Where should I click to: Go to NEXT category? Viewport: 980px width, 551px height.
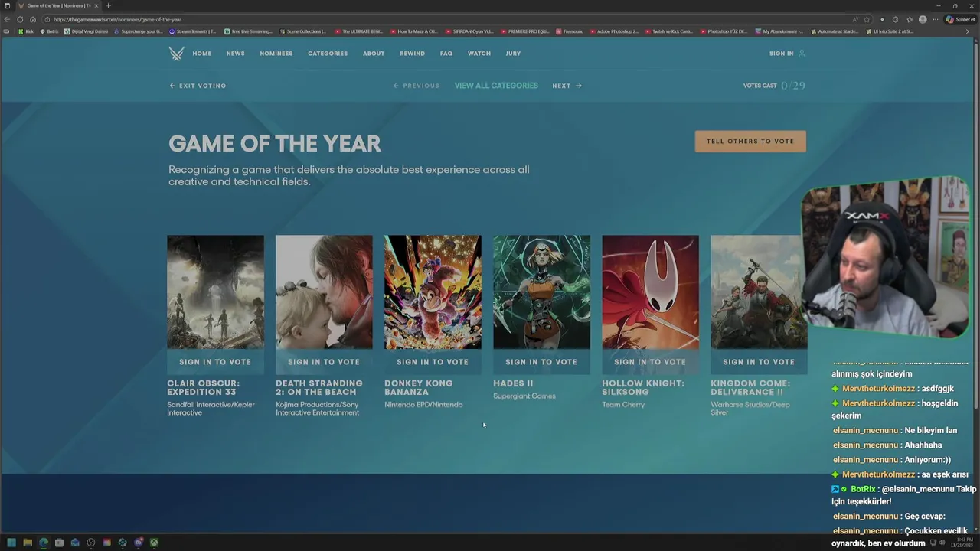coord(567,86)
